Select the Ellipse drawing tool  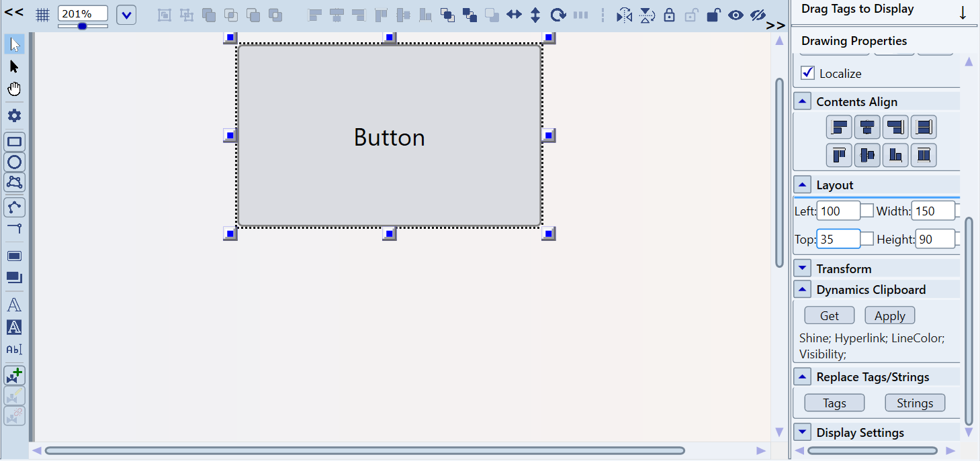[x=14, y=162]
